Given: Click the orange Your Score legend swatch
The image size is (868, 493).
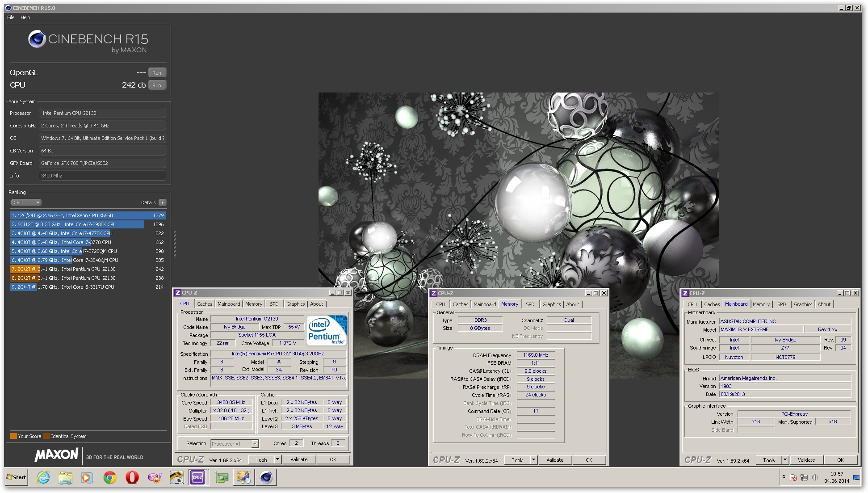Looking at the screenshot, I should click(13, 436).
